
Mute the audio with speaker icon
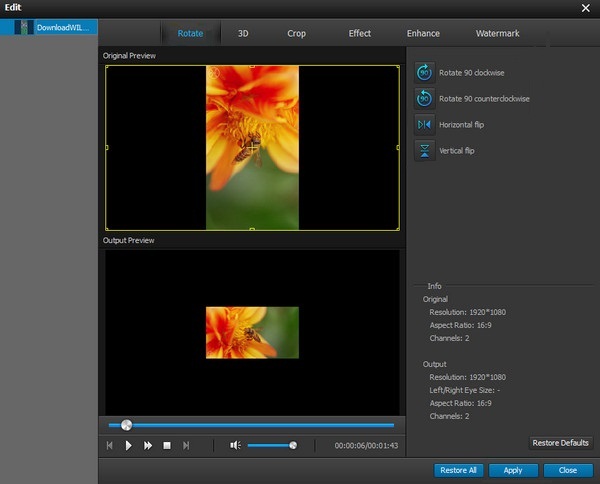[x=235, y=445]
